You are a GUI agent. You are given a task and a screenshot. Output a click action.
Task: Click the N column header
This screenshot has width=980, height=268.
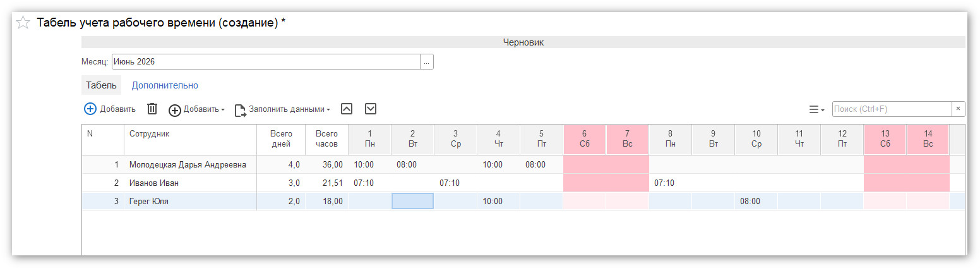click(103, 140)
